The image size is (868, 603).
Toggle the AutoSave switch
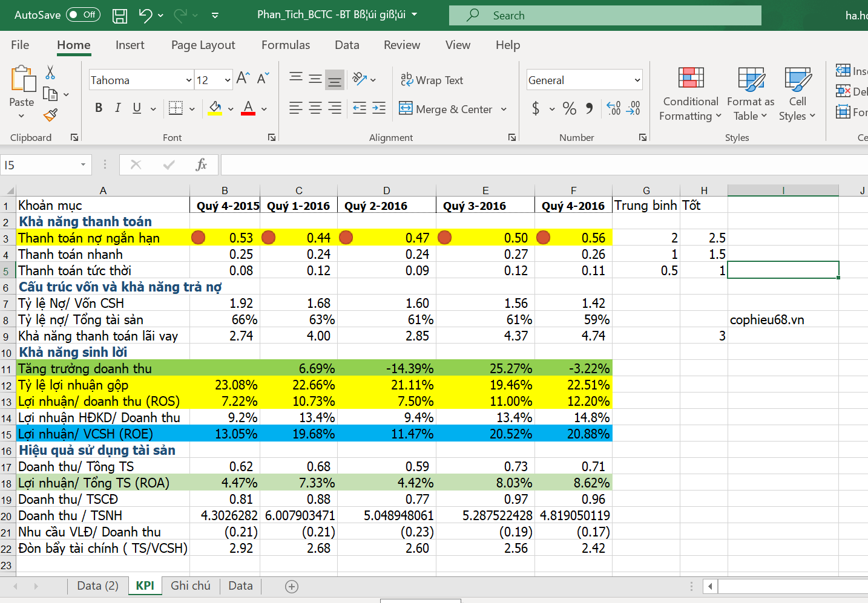[x=83, y=15]
